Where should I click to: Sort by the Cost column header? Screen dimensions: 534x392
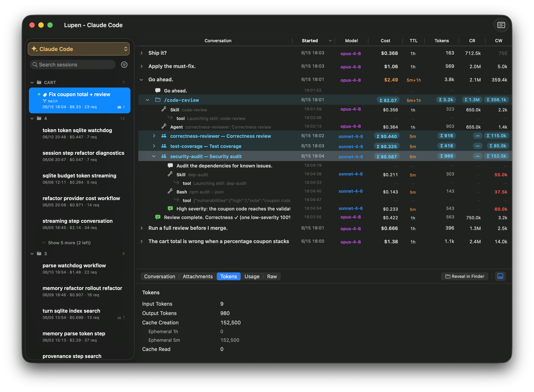[385, 41]
